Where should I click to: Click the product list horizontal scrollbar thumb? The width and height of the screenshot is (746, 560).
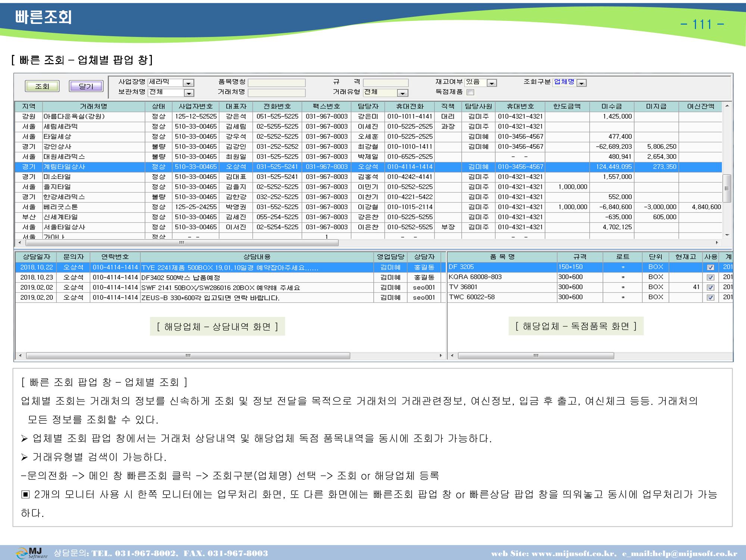(536, 356)
